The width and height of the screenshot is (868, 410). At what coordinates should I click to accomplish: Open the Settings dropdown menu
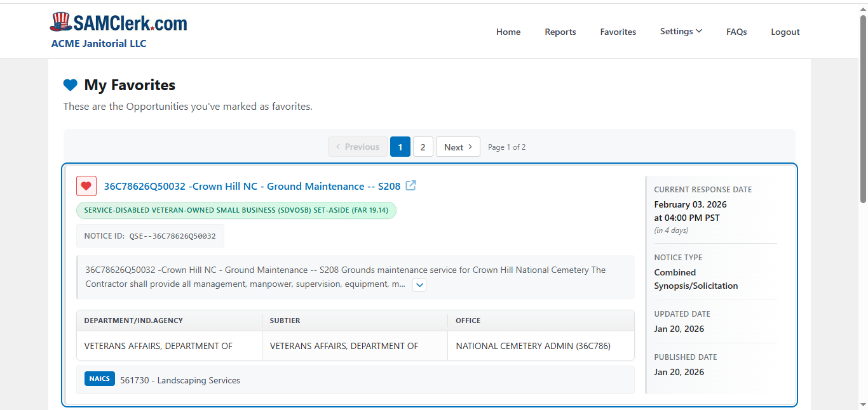681,31
